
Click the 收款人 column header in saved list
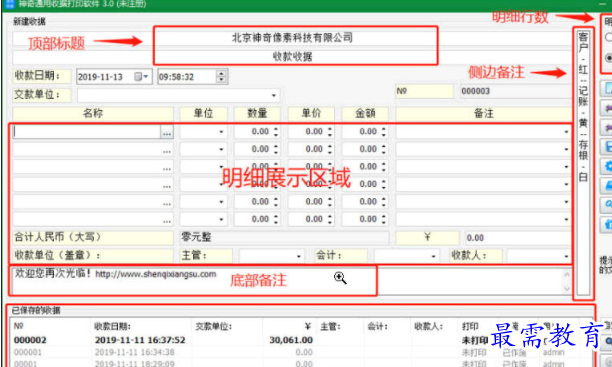click(x=429, y=326)
